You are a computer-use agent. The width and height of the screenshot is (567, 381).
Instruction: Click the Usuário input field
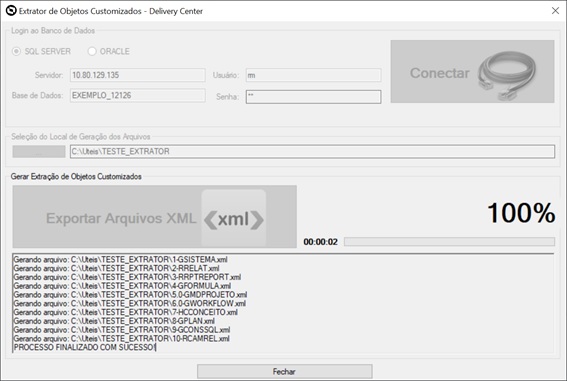click(313, 75)
